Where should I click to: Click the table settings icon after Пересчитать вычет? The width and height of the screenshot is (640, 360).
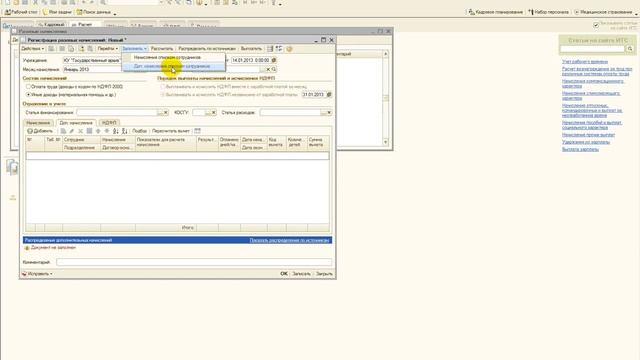[x=198, y=131]
